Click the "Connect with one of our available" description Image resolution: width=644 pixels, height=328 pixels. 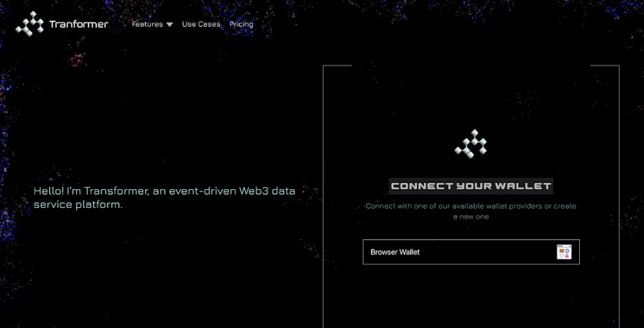tap(471, 211)
